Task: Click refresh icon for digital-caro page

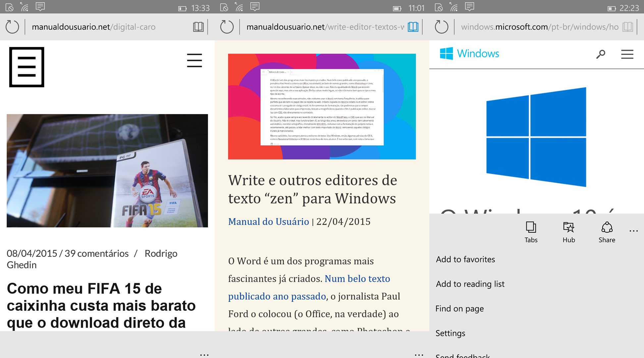Action: pos(12,27)
